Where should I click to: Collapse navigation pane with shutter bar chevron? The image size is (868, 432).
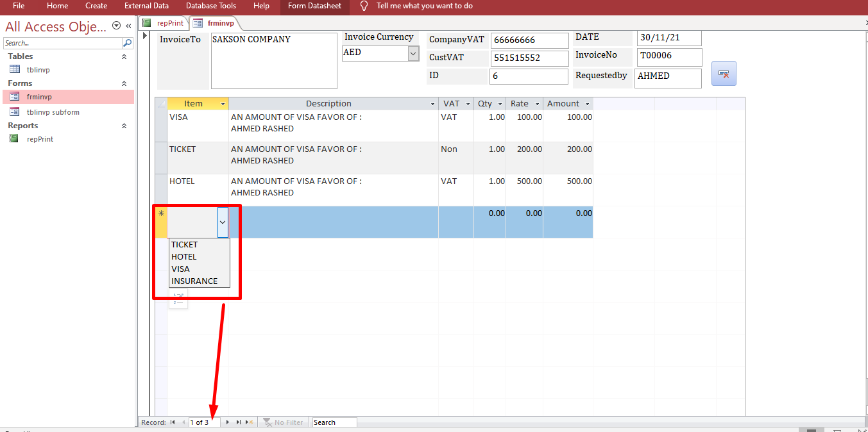point(128,26)
